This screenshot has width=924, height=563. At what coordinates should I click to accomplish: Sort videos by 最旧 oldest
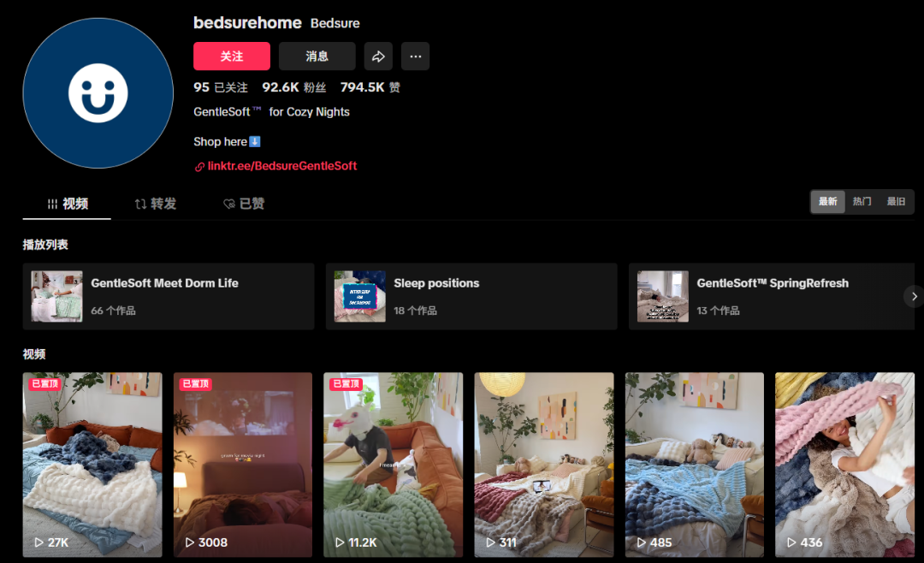click(x=896, y=202)
